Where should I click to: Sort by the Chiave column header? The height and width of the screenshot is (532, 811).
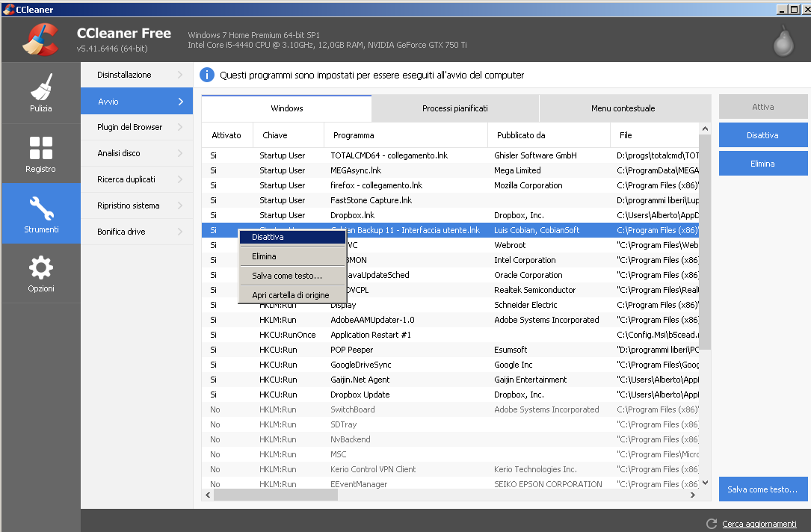point(289,135)
